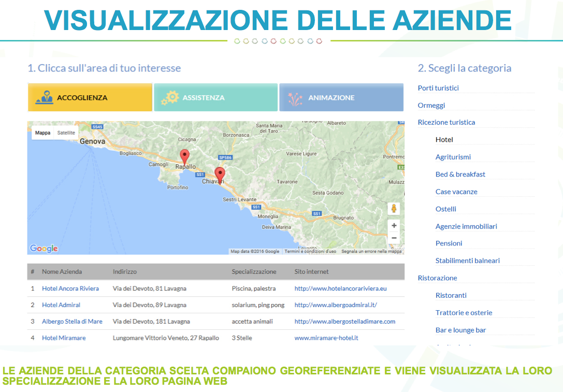This screenshot has height=392, width=563.
Task: Click the Animazione fireworks icon
Action: 295,98
